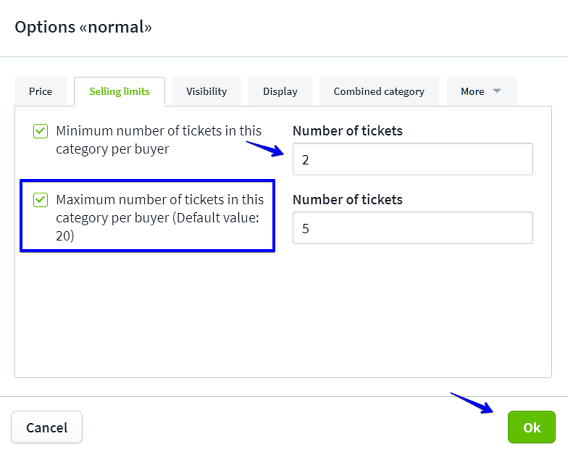
Task: Go to the Display tab
Action: click(280, 91)
